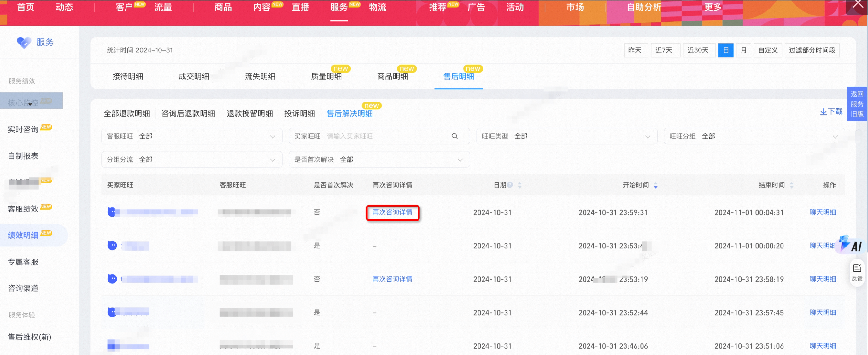The image size is (868, 355).
Task: Sort table by 开始时间 arrows
Action: pos(655,185)
